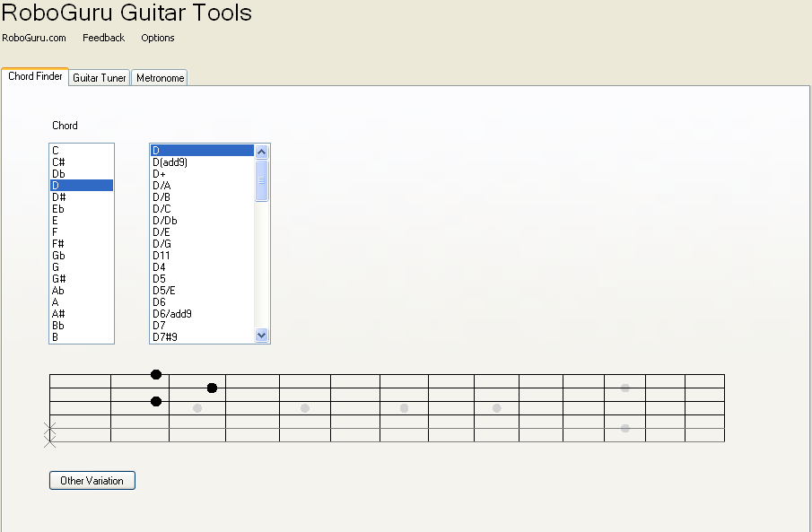Select the D/E chord
The height and width of the screenshot is (532, 812).
(203, 232)
